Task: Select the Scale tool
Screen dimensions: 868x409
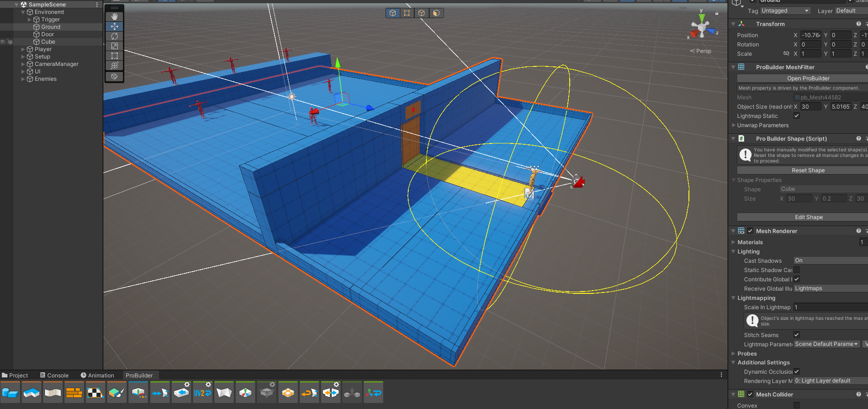Action: coord(115,46)
